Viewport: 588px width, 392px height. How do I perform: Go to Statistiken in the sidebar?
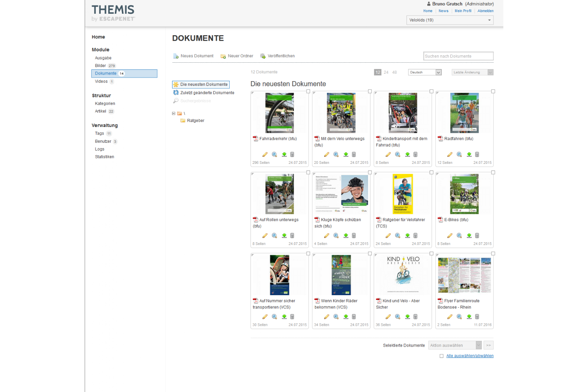pos(104,157)
